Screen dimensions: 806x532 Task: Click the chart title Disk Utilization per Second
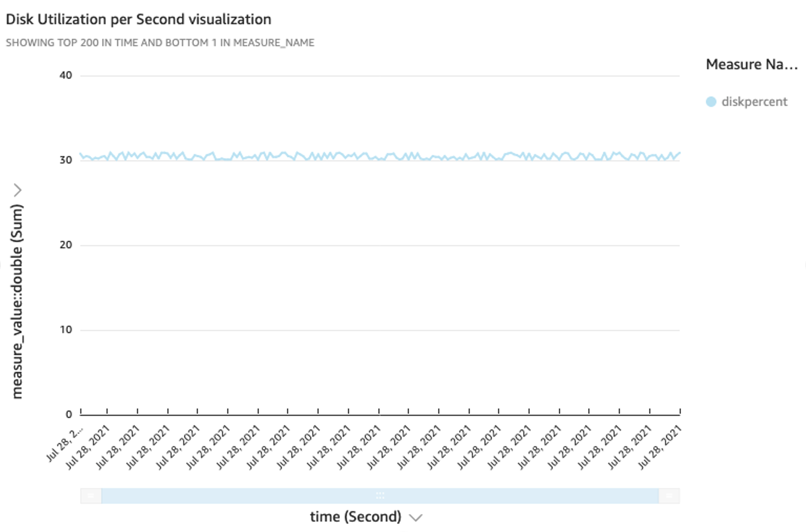138,19
